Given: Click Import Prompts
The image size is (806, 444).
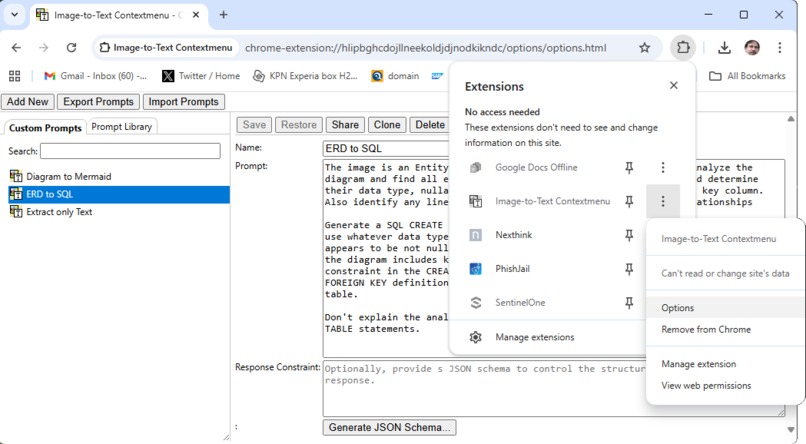Looking at the screenshot, I should click(x=184, y=102).
